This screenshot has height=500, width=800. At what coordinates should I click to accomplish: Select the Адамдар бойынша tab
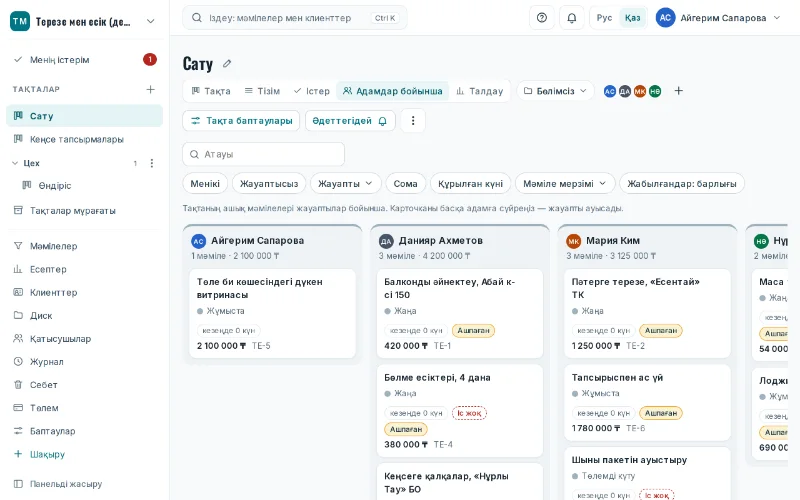pos(392,91)
